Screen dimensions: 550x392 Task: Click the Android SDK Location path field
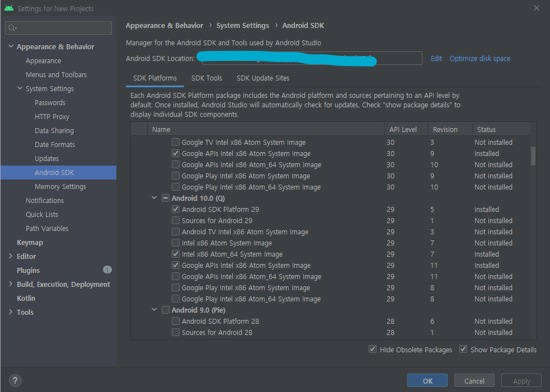pos(312,58)
